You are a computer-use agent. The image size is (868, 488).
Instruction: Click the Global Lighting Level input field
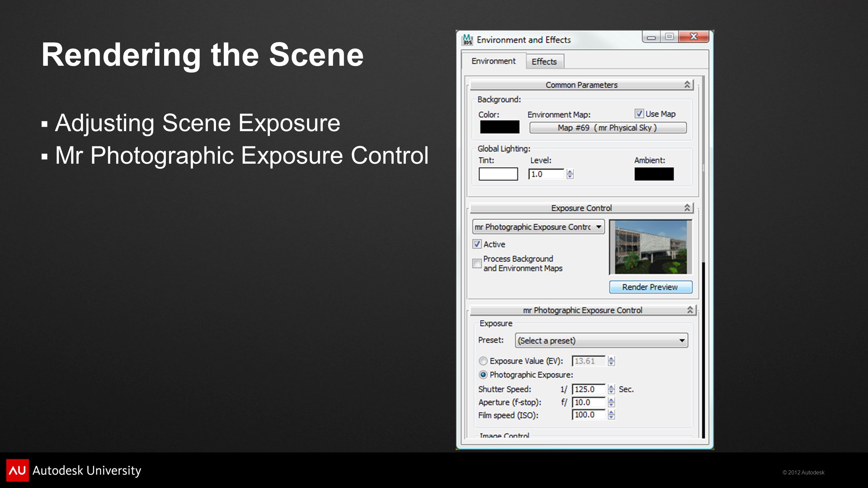click(x=547, y=174)
